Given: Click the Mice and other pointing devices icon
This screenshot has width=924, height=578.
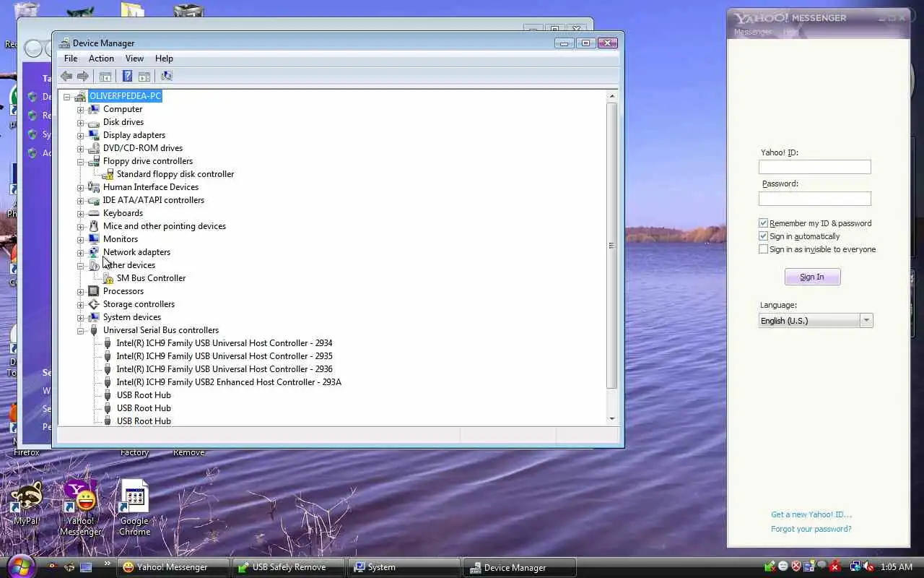Looking at the screenshot, I should pyautogui.click(x=94, y=226).
